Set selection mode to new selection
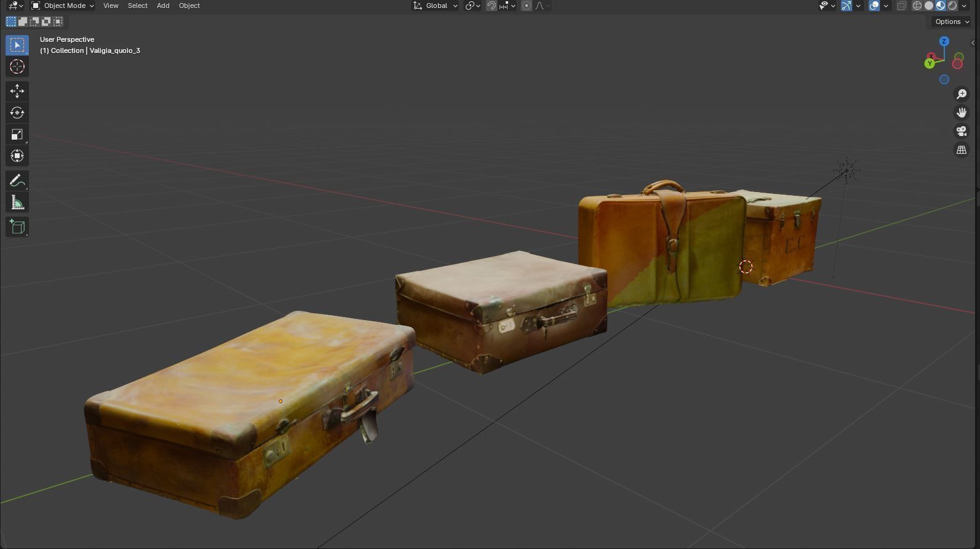The width and height of the screenshot is (980, 549). pyautogui.click(x=11, y=22)
